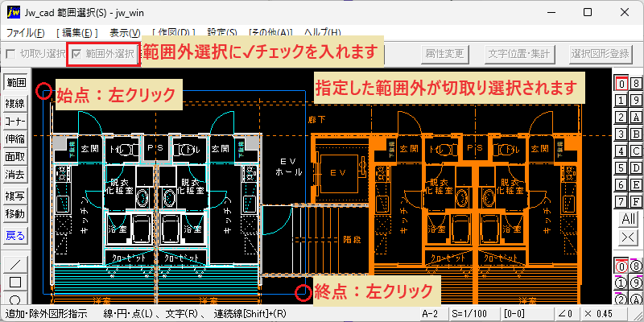Click the 戻る undo button
The width and height of the screenshot is (644, 322).
coord(15,236)
